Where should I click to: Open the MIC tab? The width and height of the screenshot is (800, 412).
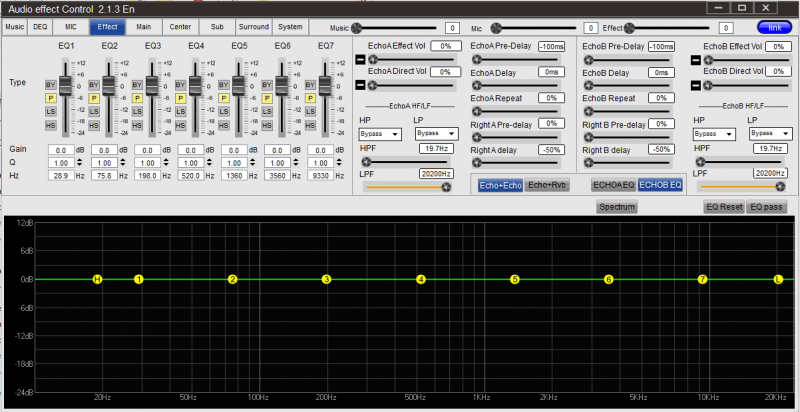pos(70,27)
